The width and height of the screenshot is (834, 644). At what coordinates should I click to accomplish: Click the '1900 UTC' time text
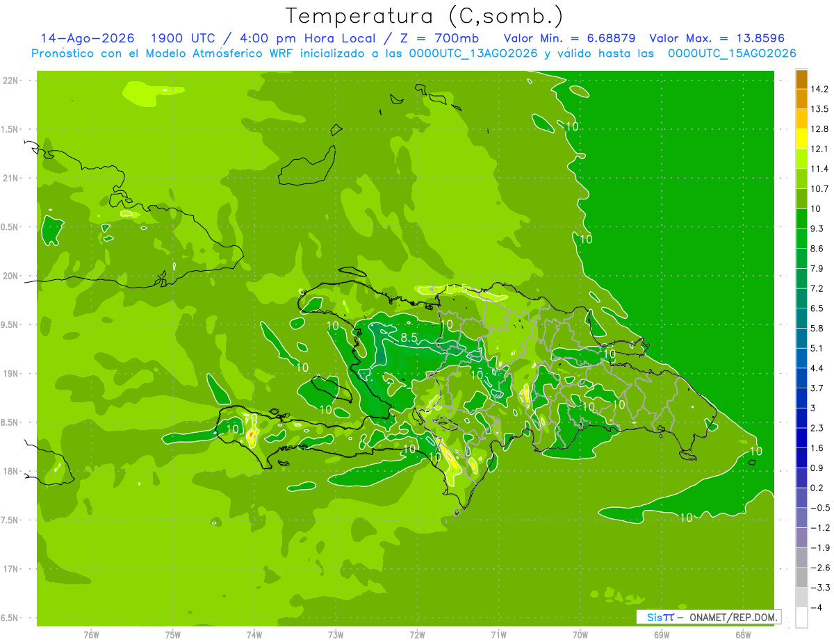[183, 38]
